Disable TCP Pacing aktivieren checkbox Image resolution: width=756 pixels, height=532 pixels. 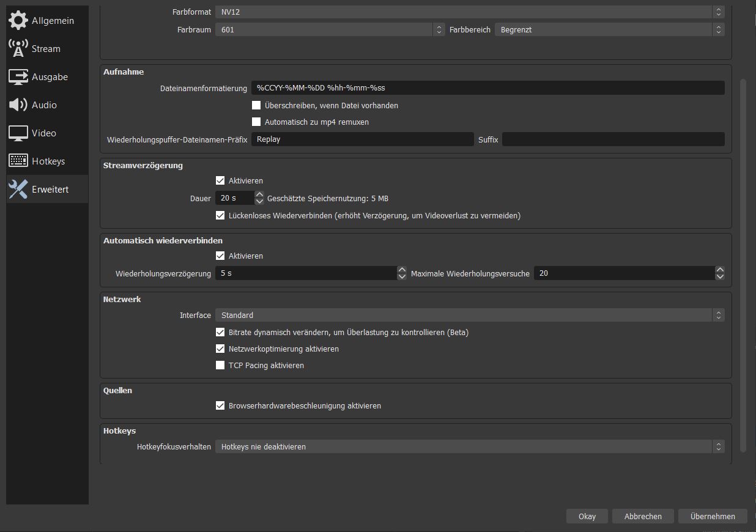point(220,365)
